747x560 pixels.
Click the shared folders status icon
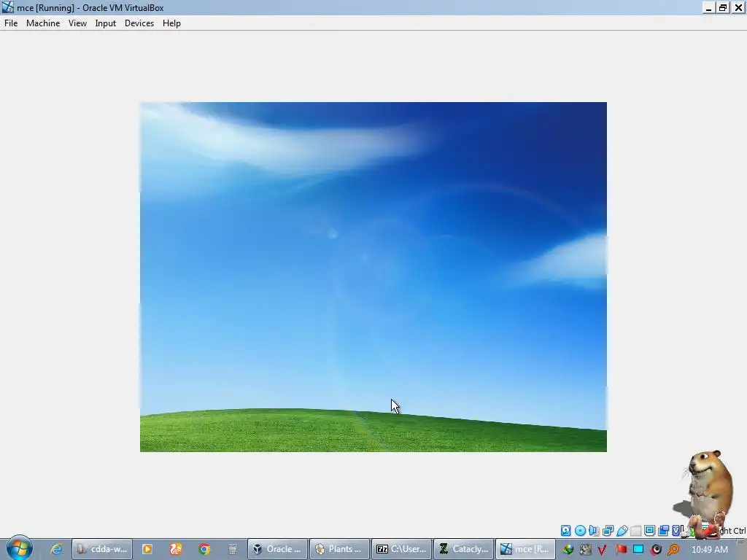click(x=635, y=531)
